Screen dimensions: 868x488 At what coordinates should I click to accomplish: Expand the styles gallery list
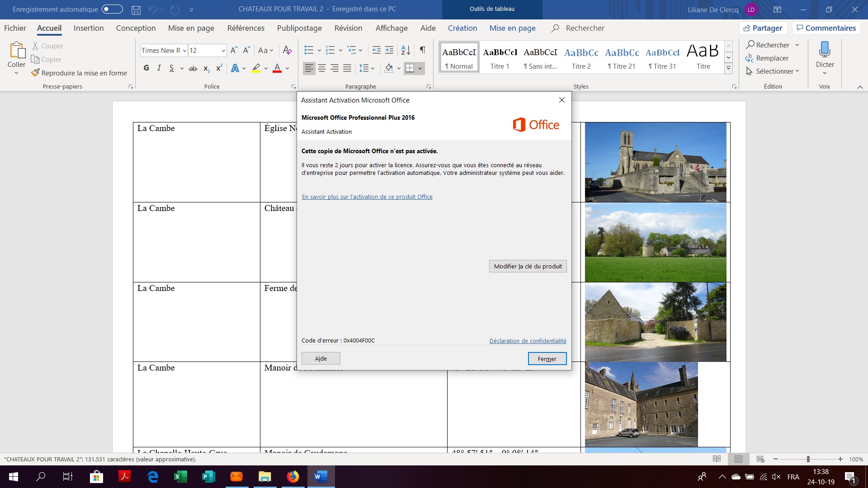[728, 69]
